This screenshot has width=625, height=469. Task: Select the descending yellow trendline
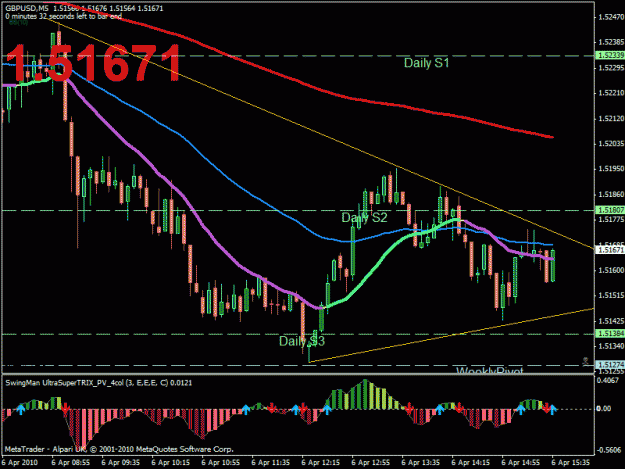click(x=319, y=135)
